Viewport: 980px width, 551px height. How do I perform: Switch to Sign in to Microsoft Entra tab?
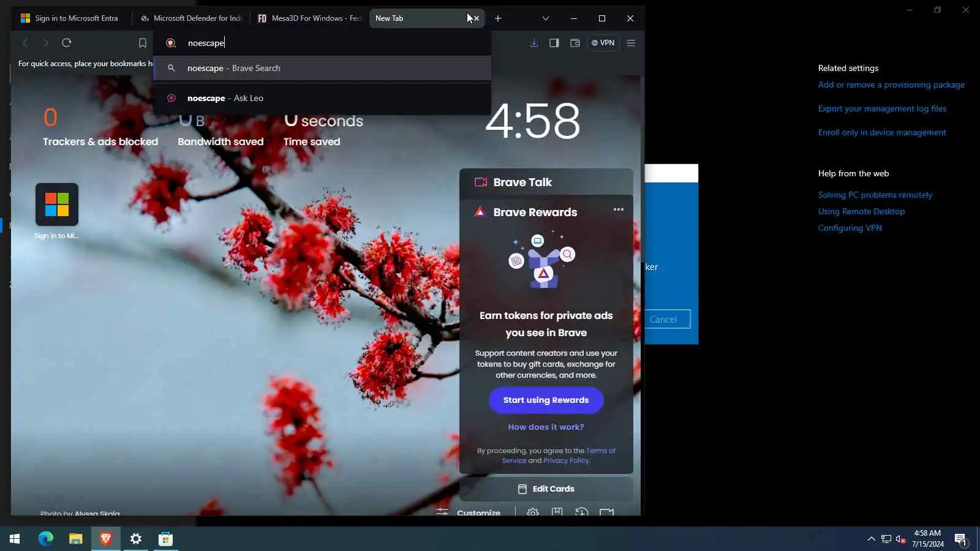(x=69, y=18)
